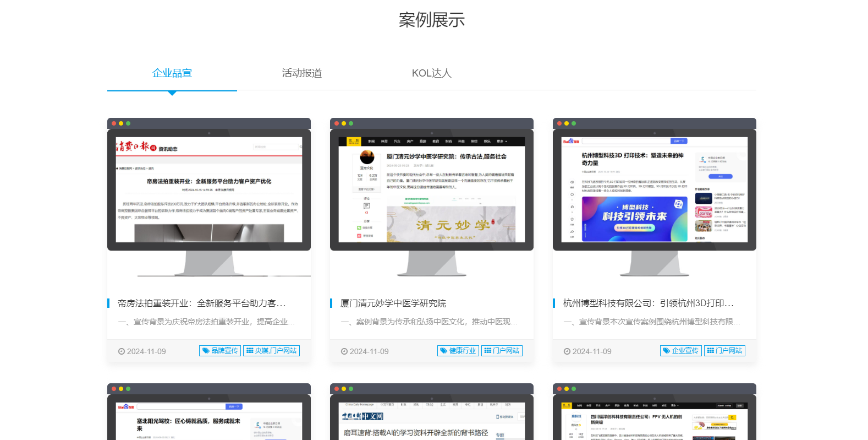
Task: Click the 企业宣传 tag button
Action: click(681, 351)
